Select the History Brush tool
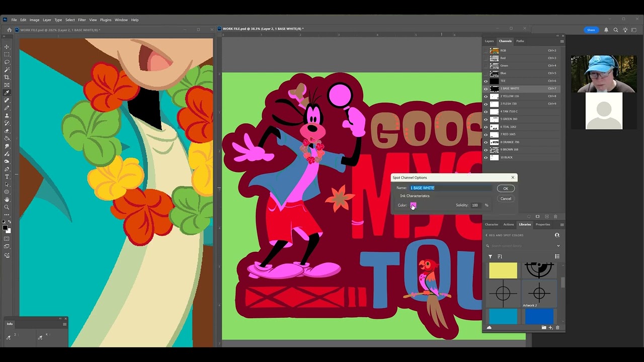 tap(7, 123)
